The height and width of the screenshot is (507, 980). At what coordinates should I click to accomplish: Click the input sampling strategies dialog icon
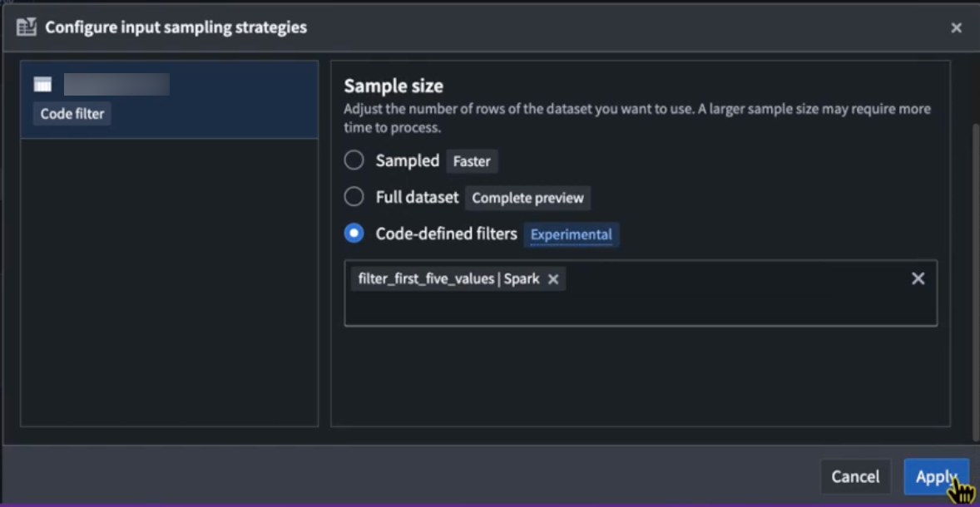(26, 27)
